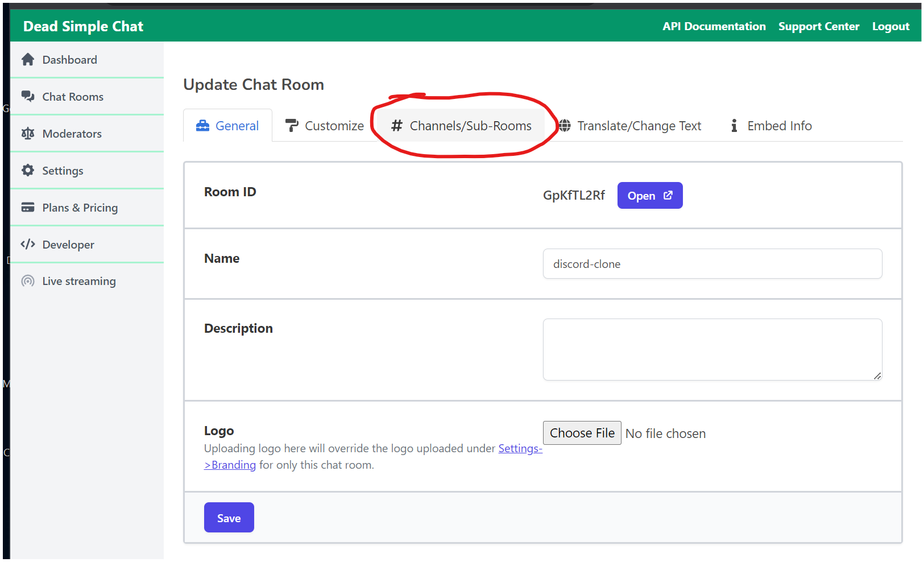Go to Dashboard in the sidebar
The width and height of the screenshot is (924, 562).
click(x=87, y=59)
